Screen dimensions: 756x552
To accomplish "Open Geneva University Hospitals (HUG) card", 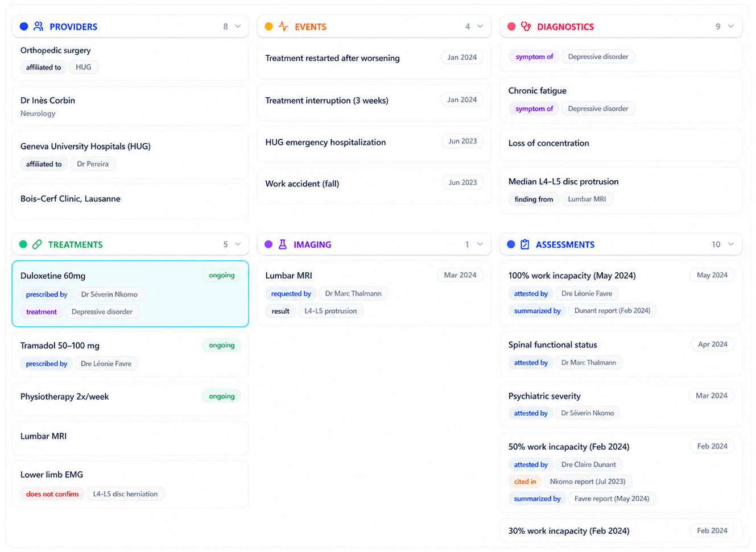I will pyautogui.click(x=130, y=155).
